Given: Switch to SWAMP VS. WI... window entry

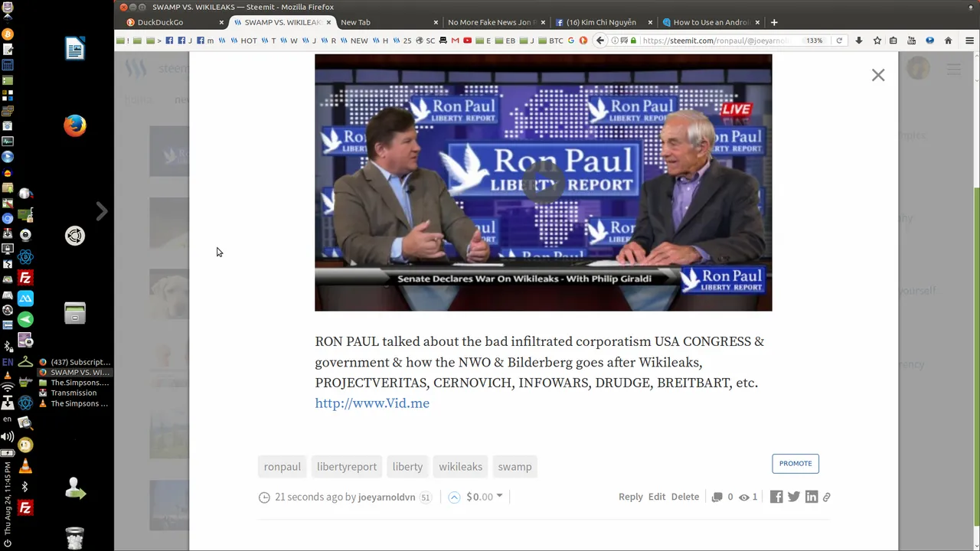Looking at the screenshot, I should (x=74, y=373).
